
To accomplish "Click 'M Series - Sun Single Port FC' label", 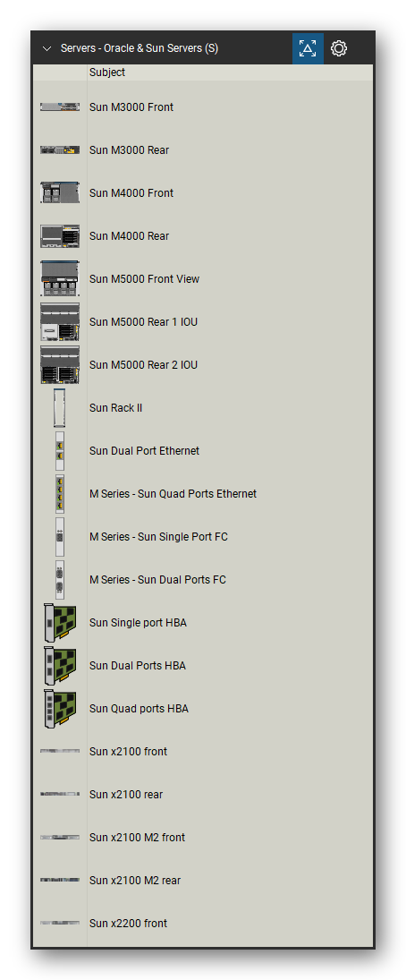I will point(158,537).
